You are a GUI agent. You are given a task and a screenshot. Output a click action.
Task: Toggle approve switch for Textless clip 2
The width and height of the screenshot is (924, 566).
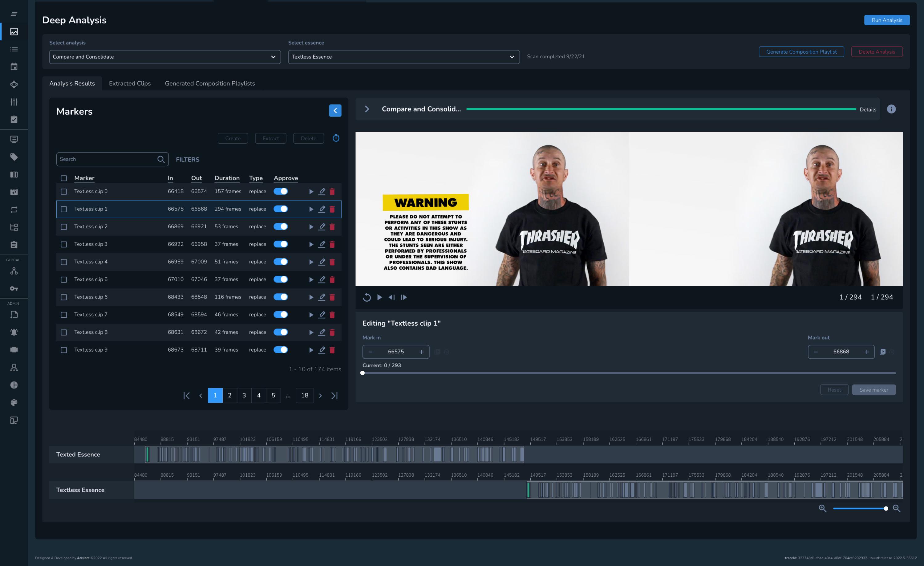pos(281,226)
